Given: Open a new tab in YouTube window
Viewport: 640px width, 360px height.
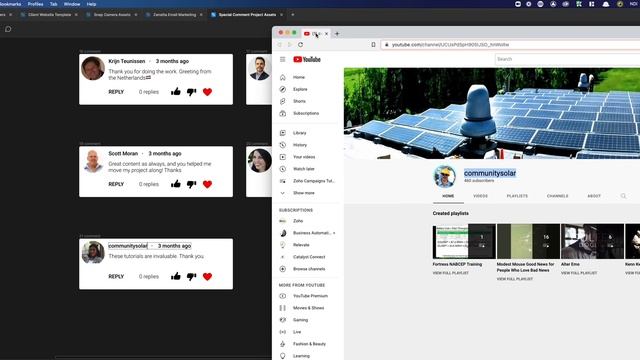Looking at the screenshot, I should 337,33.
